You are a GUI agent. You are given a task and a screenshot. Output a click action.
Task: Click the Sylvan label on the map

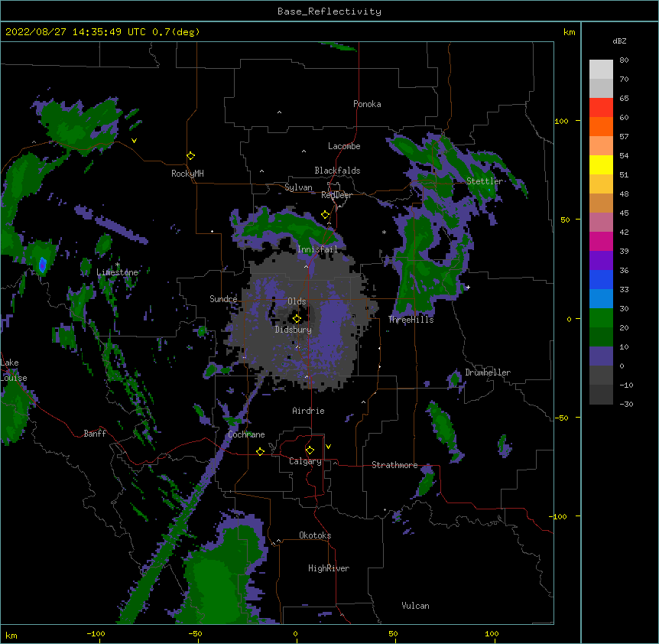tap(298, 187)
